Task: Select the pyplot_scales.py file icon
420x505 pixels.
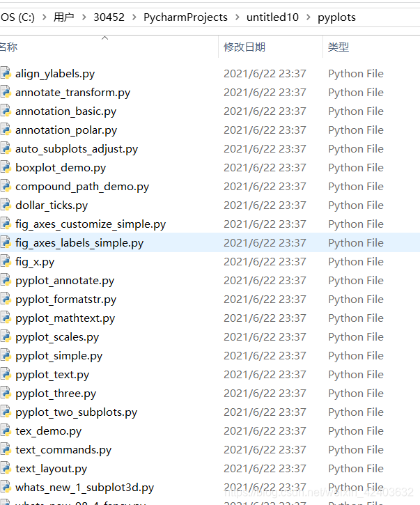Action: pyautogui.click(x=6, y=336)
